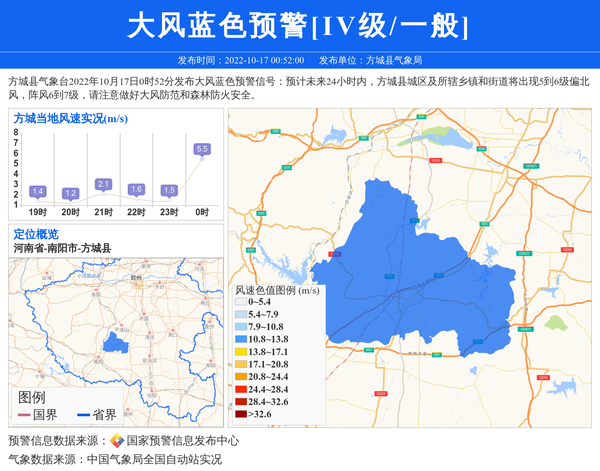Viewport: 600px width, 471px height.
Task: Select the 1.2 data marker at 20时
Action: (70, 193)
